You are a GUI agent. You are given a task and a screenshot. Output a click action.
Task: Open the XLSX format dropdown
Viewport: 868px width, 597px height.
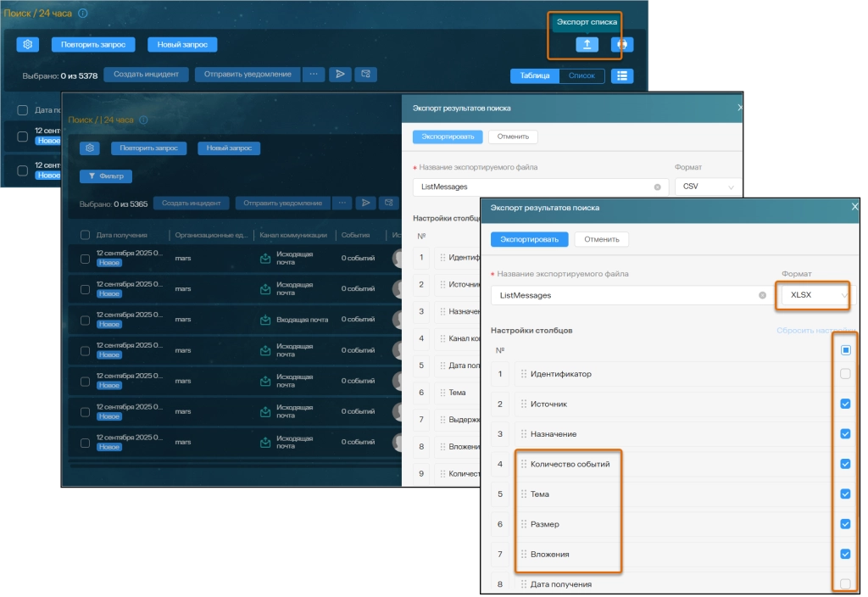point(817,295)
